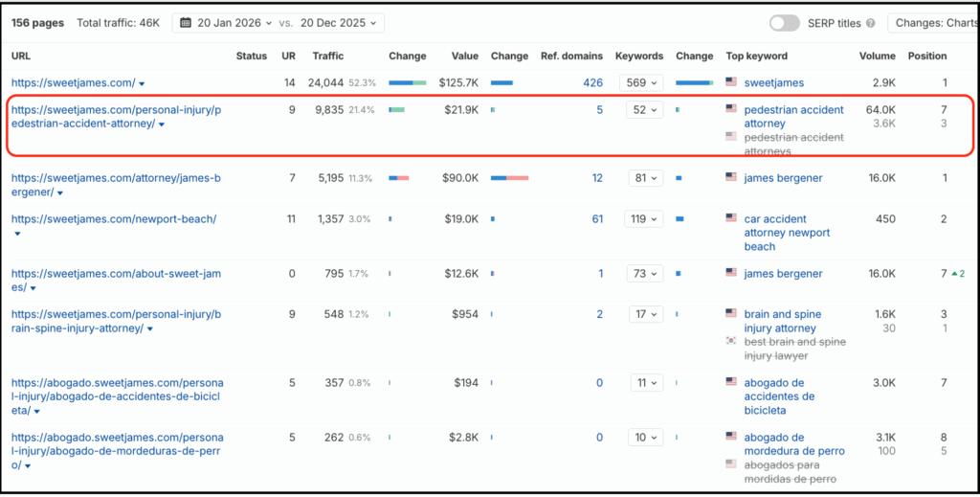Open the pedestrian-accident-attorney page URL
Screen dimensions: 980x497
[116, 117]
